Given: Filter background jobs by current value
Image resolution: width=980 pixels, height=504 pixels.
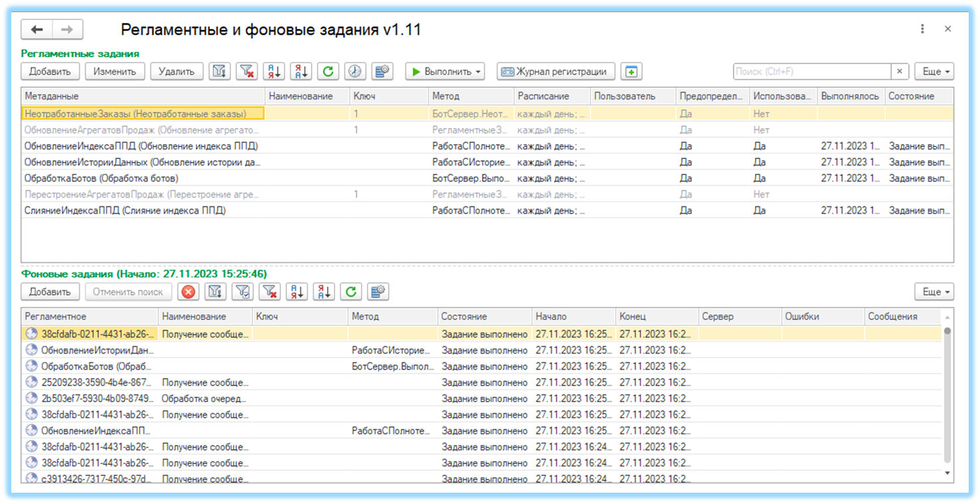Looking at the screenshot, I should point(242,292).
